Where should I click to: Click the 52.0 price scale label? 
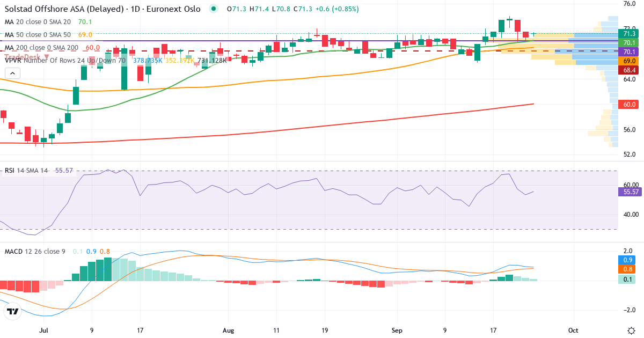629,155
